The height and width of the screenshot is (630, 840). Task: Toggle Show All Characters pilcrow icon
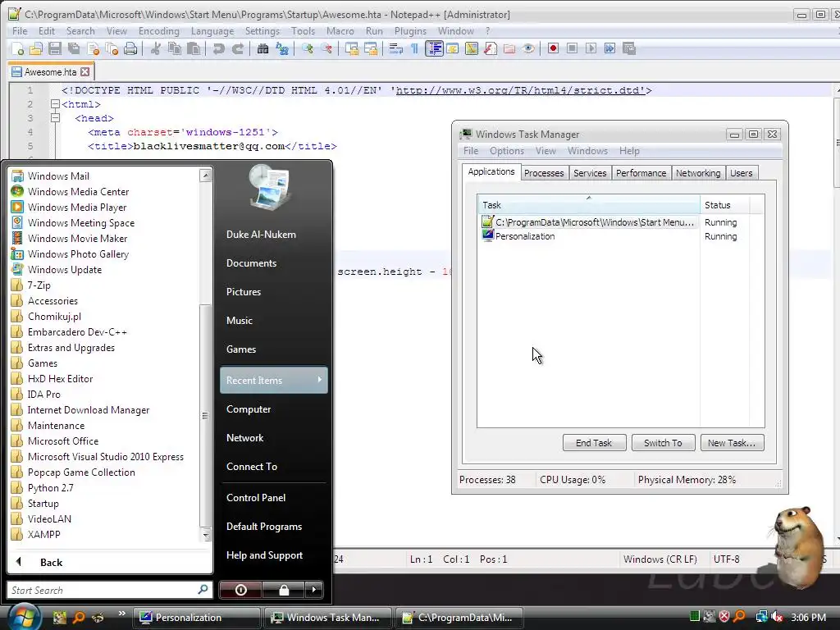[x=414, y=48]
